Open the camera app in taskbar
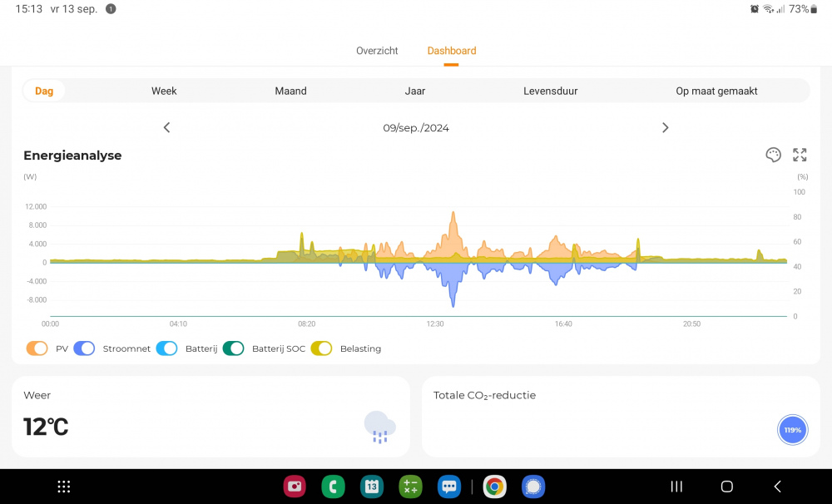The image size is (832, 504). [x=295, y=487]
